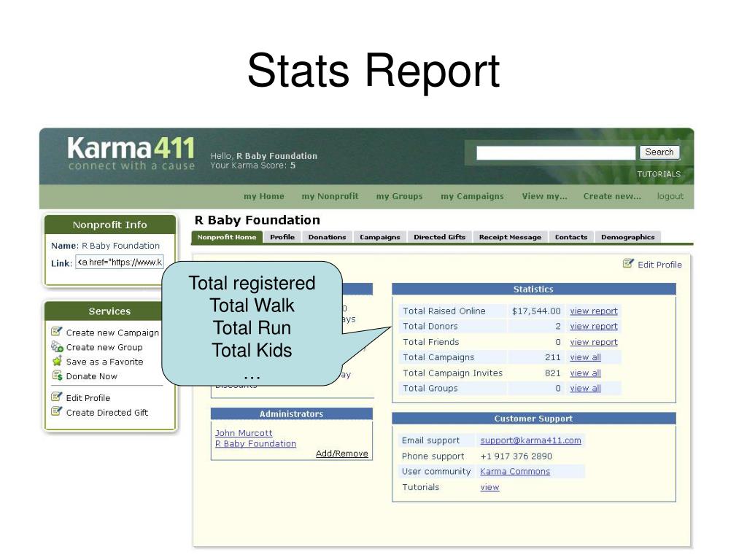Open the my Nonprofit menu
This screenshot has width=747, height=560.
pyautogui.click(x=330, y=196)
